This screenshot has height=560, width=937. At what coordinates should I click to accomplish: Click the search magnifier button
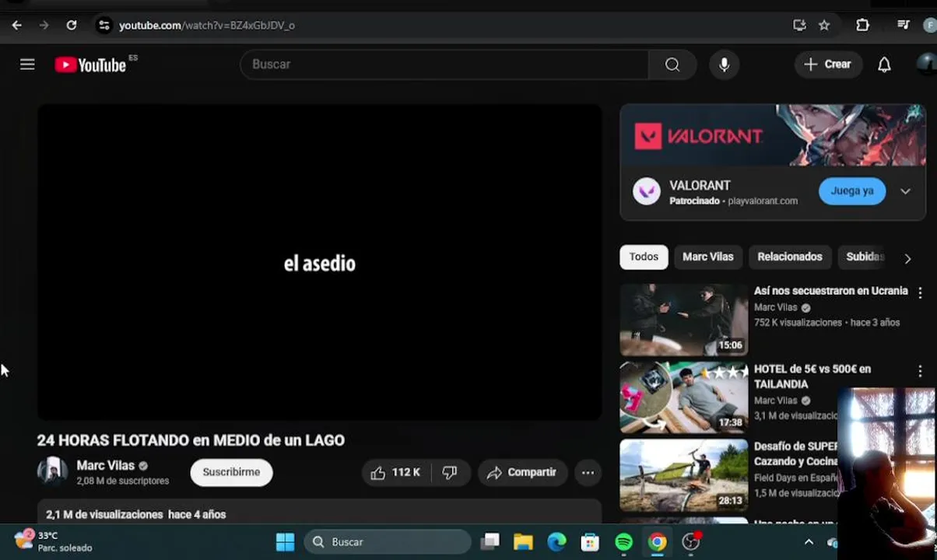(672, 65)
